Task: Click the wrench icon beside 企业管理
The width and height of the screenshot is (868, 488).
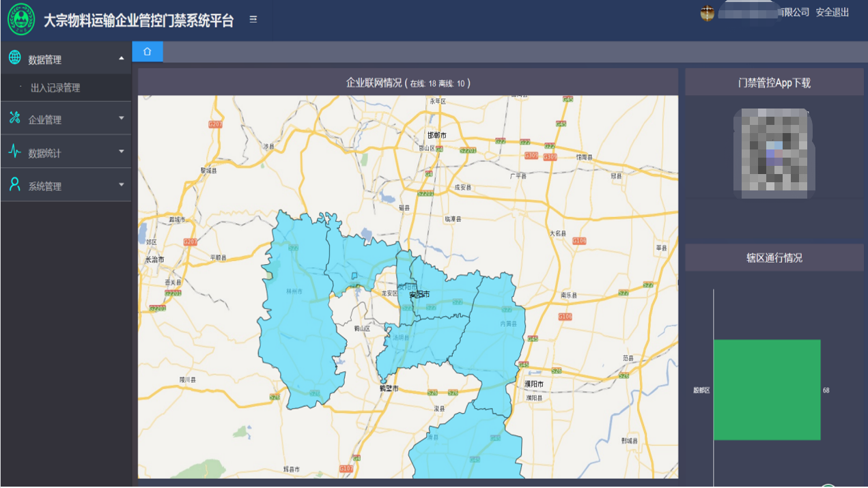Action: pyautogui.click(x=14, y=118)
